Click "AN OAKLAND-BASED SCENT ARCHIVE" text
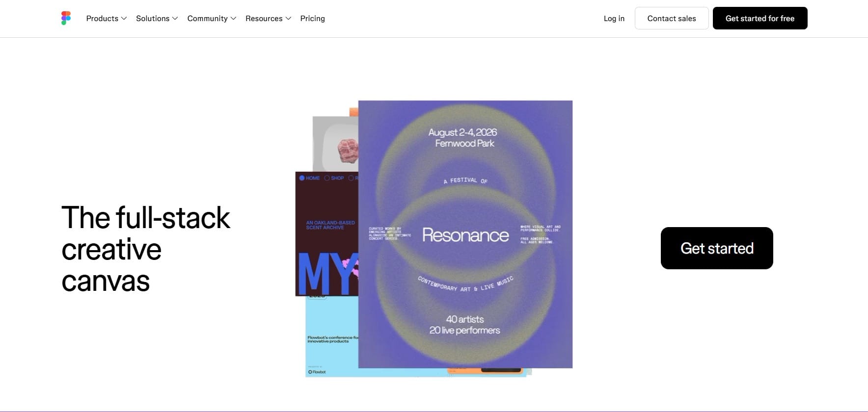 click(x=330, y=225)
